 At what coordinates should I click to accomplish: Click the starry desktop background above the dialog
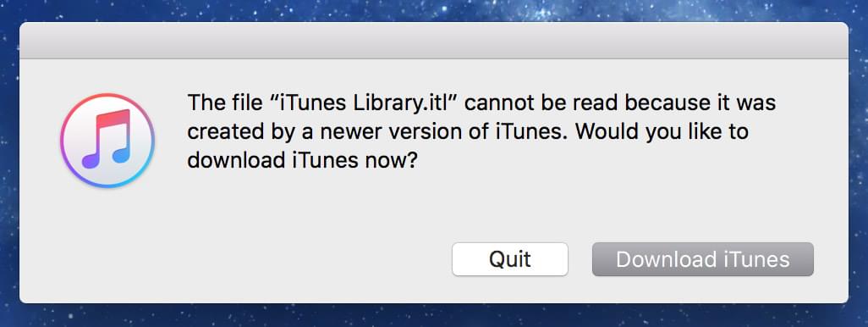click(433, 10)
